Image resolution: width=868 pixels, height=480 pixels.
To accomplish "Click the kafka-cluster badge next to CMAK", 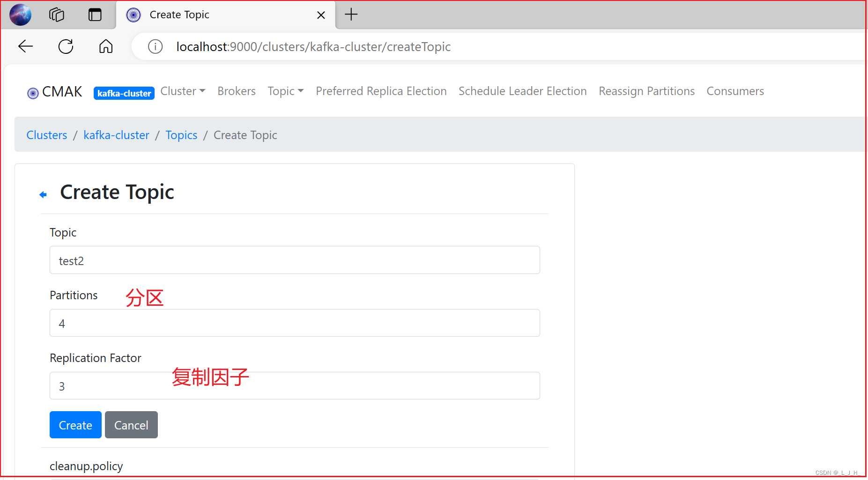I will tap(124, 93).
